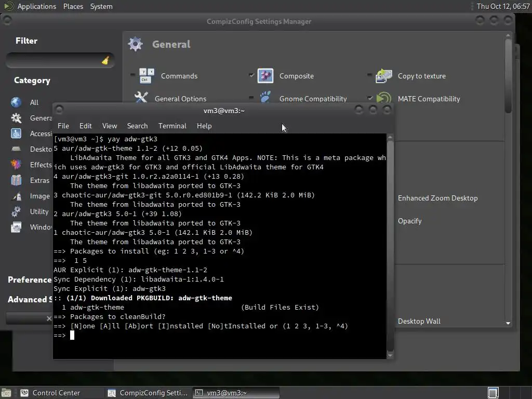Click the MATE logo in top panel

[x=8, y=6]
